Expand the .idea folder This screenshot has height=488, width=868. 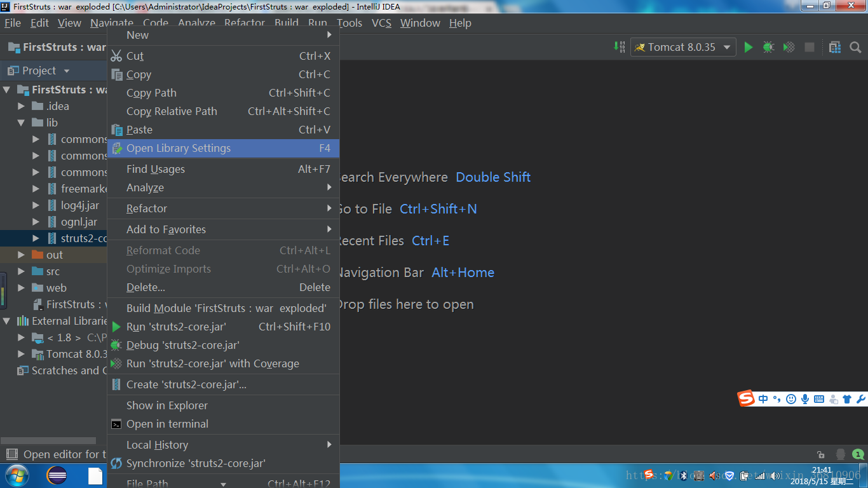(22, 106)
